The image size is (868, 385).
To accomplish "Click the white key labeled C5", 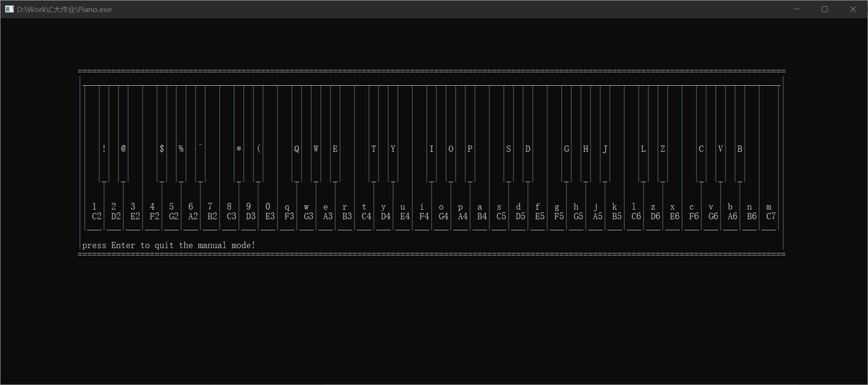I will click(499, 212).
